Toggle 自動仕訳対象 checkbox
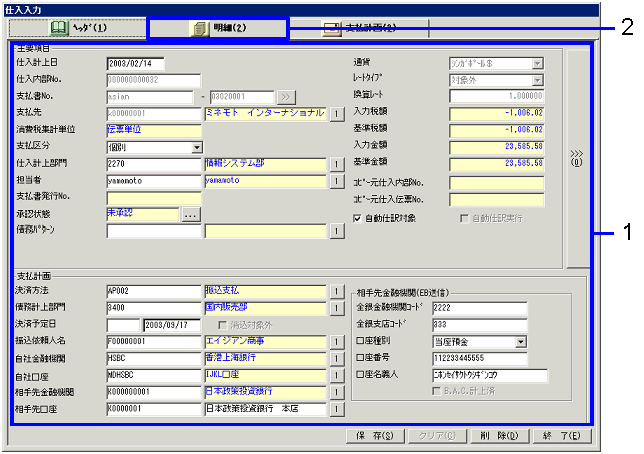Screen dimensions: 644x454 point(357,218)
